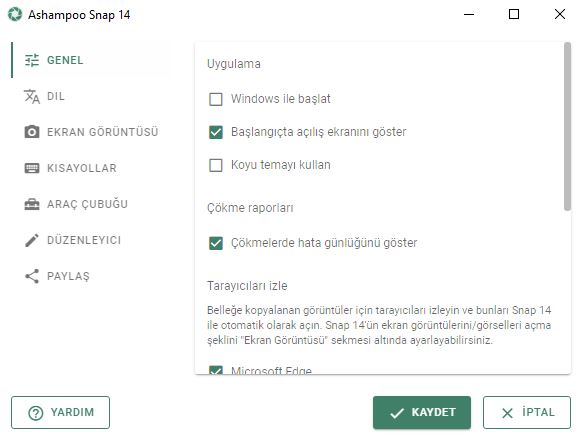Uncheck Çökmelerde hata günlüğünü göster
Image resolution: width=581 pixels, height=441 pixels.
coord(216,243)
